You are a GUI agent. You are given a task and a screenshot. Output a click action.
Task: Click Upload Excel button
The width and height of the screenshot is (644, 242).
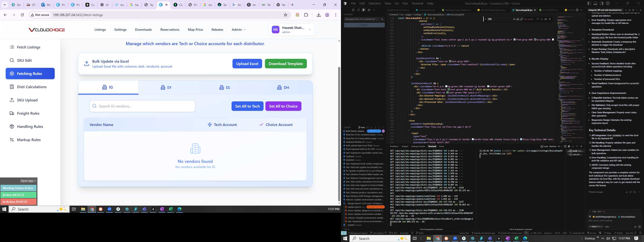247,64
